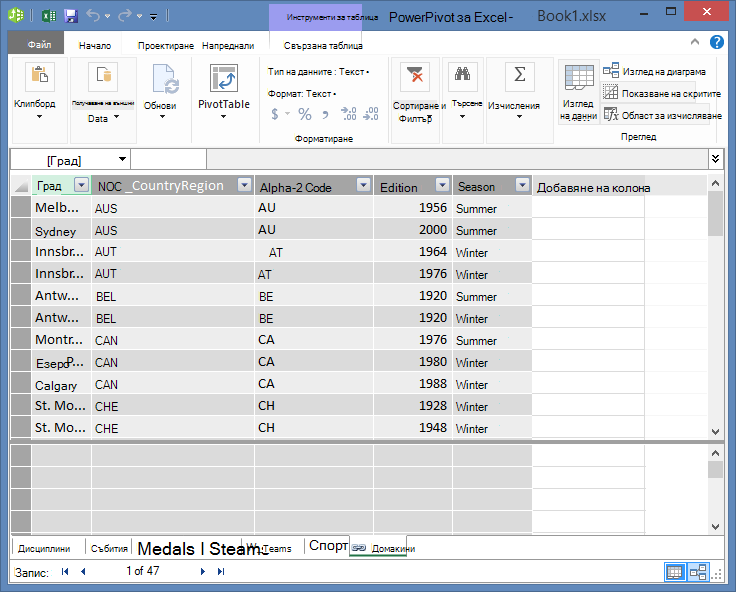Open the [Град] name box dropdown
Image resolution: width=736 pixels, height=592 pixels.
pos(123,159)
